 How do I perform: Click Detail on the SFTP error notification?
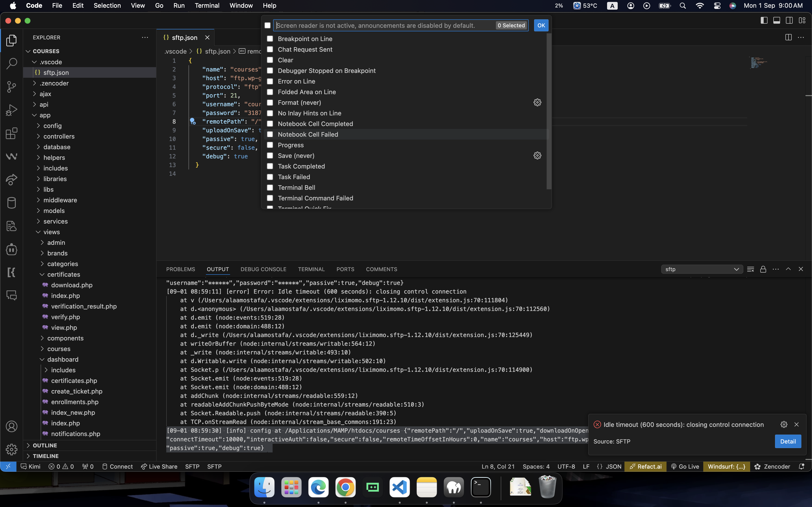[x=788, y=441]
